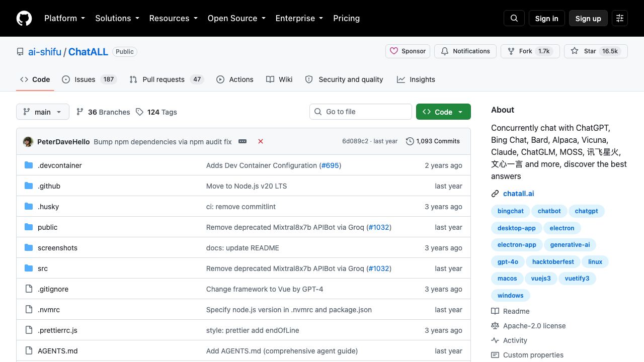Expand the Solutions menu
This screenshot has height=362, width=644.
[117, 18]
